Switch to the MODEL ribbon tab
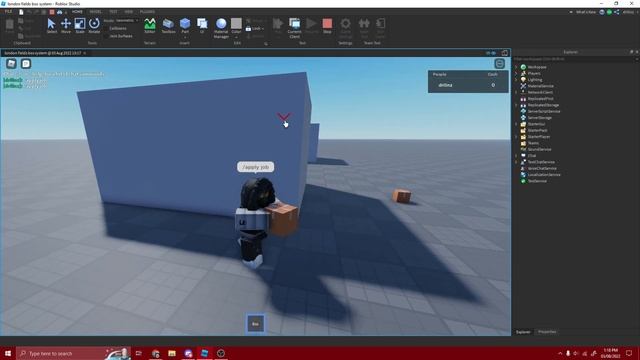This screenshot has width=640, height=360. tap(96, 12)
